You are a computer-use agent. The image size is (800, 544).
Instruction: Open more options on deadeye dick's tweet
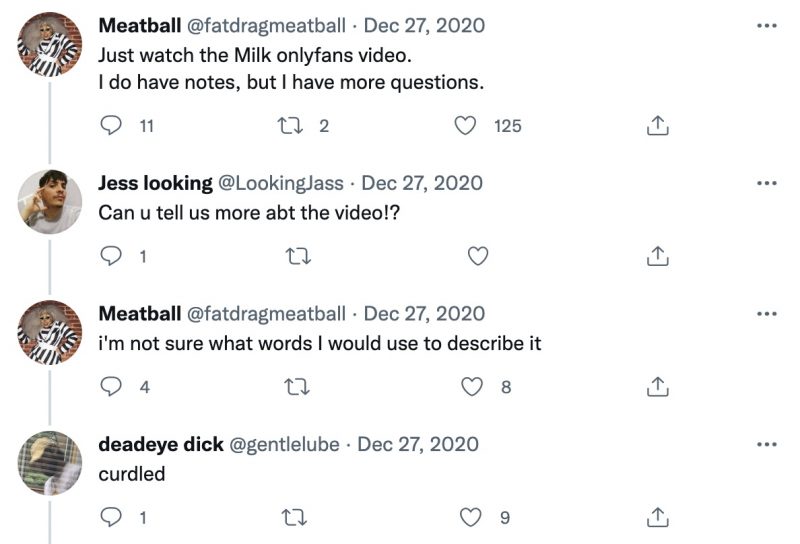pos(767,444)
